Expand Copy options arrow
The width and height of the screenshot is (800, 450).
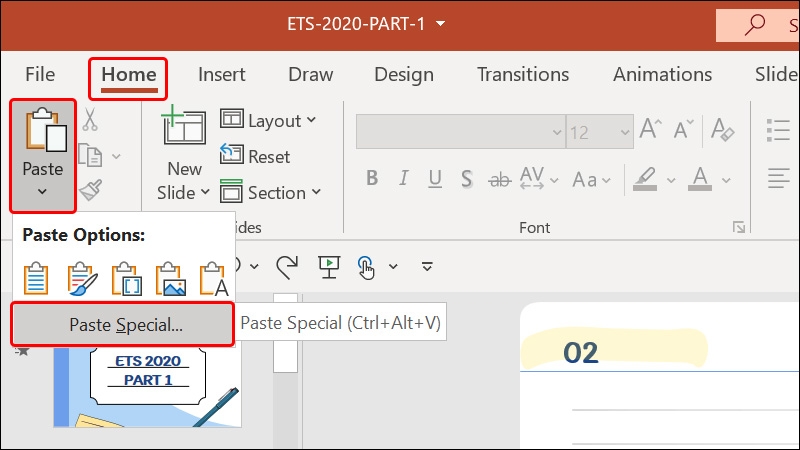[x=116, y=156]
